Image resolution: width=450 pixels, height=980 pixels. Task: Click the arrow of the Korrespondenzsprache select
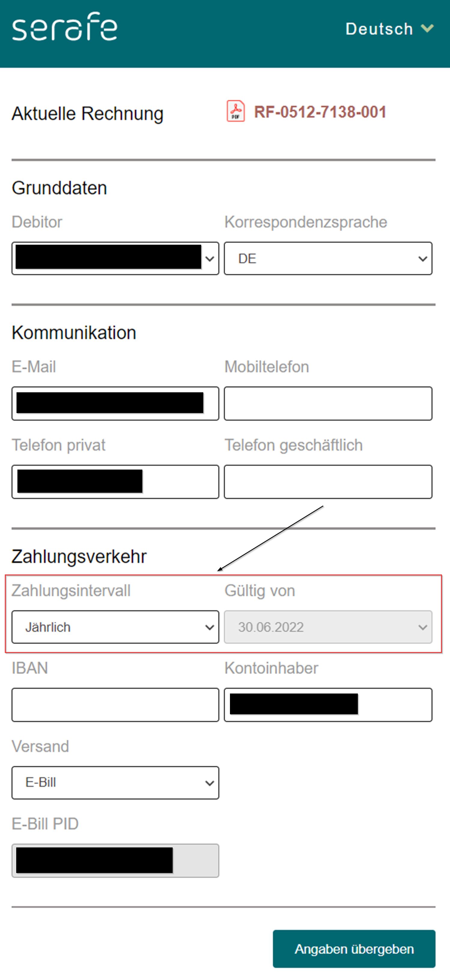click(x=423, y=259)
